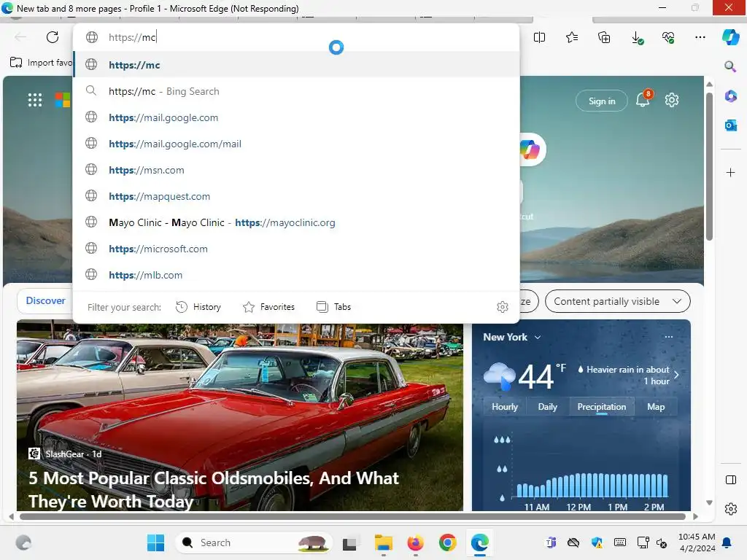Expand heavier rain forecast chevron
747x560 pixels.
click(x=676, y=375)
